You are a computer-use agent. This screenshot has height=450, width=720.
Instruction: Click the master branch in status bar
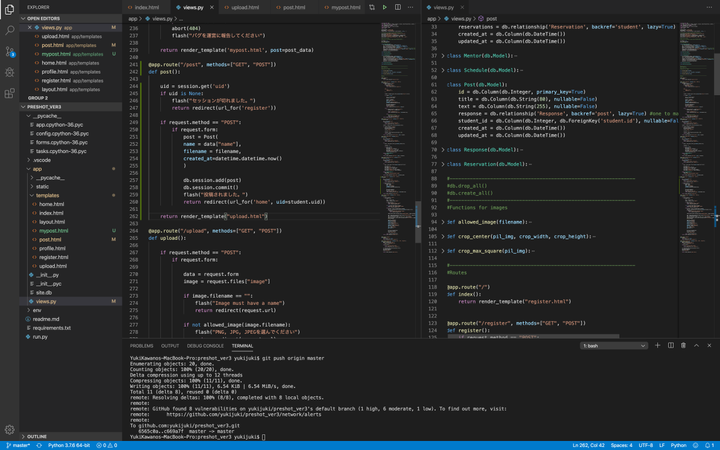point(20,445)
